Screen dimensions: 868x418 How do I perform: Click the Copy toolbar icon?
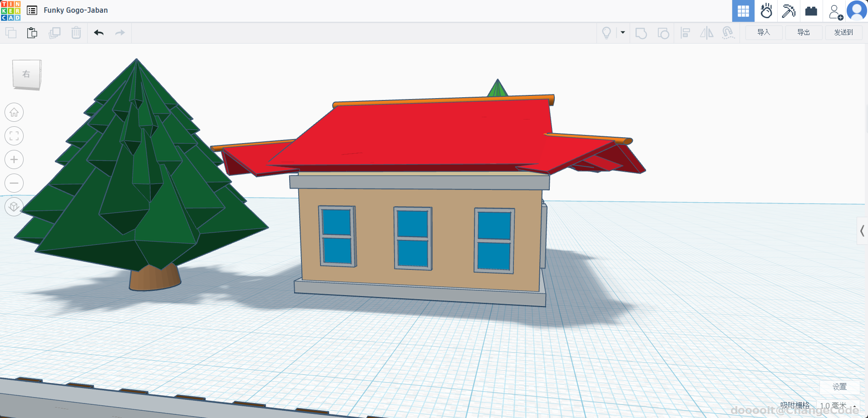[11, 33]
